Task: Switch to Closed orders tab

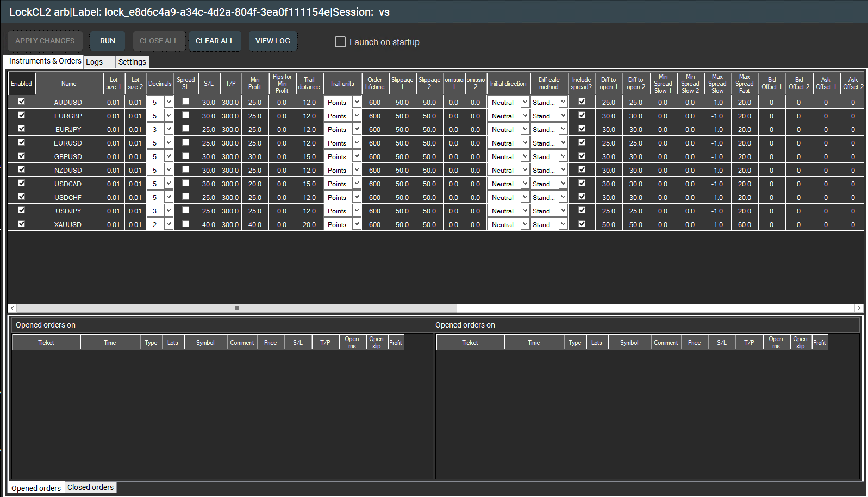Action: (90, 487)
